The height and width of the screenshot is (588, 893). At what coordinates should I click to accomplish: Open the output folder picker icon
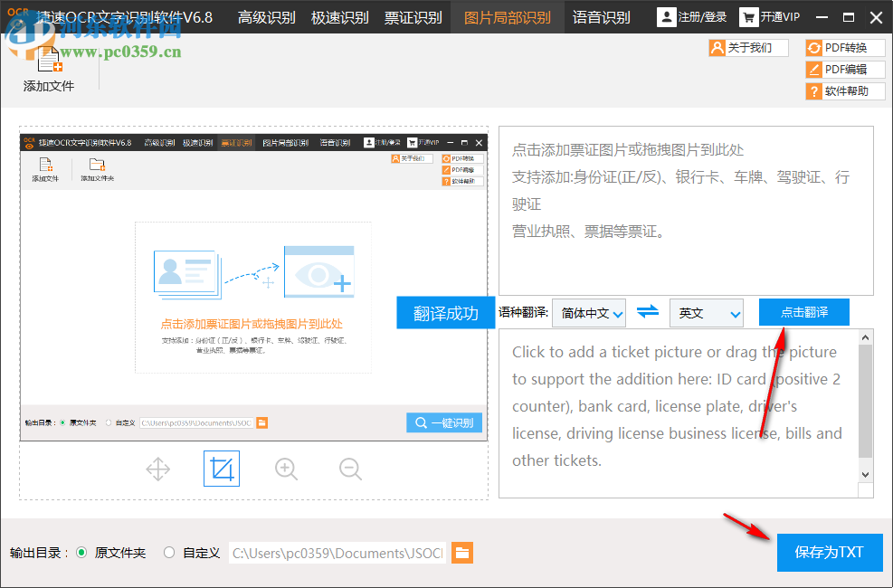462,552
